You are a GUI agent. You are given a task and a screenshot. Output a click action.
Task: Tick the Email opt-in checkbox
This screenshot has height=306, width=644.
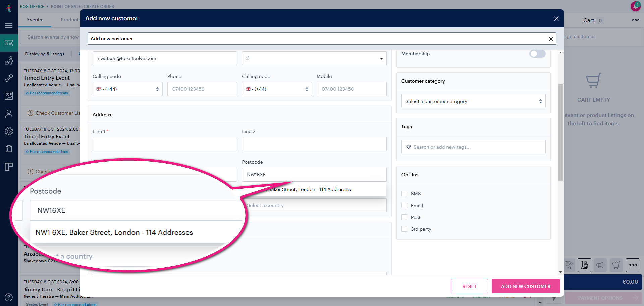[x=405, y=206]
